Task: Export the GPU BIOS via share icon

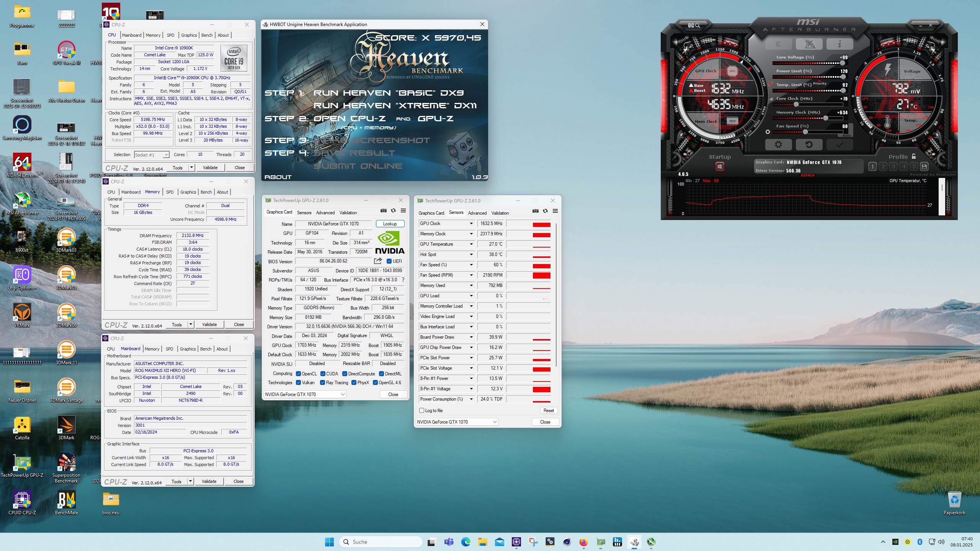Action: [x=378, y=261]
